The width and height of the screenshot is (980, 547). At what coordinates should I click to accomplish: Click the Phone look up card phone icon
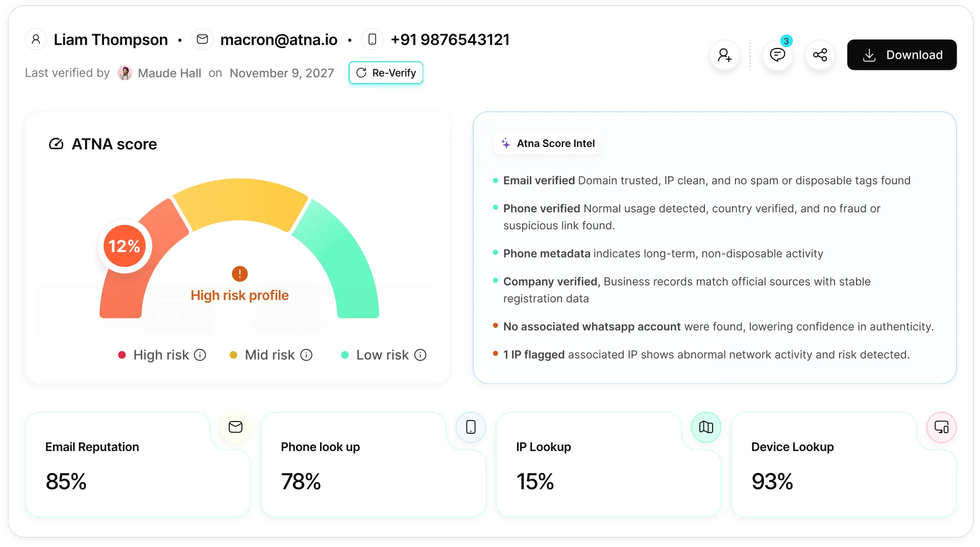(471, 427)
